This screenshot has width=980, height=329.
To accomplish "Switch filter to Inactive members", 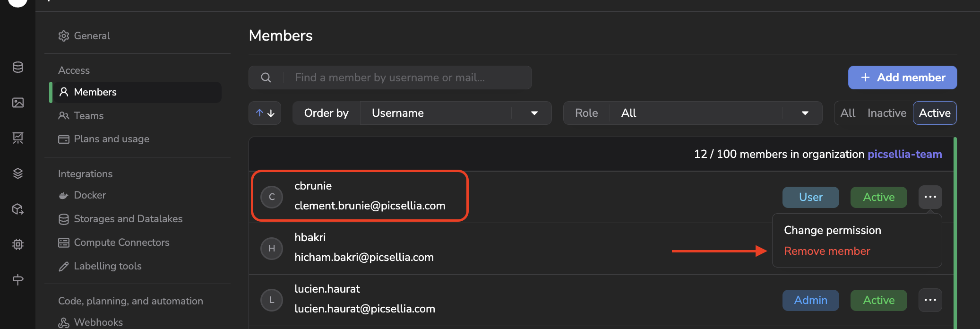I will tap(886, 113).
